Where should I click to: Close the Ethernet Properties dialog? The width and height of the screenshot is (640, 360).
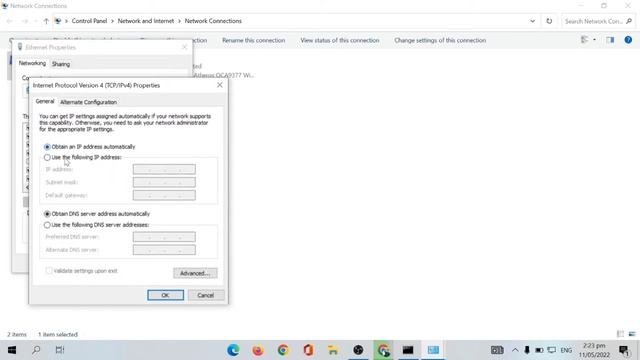(184, 47)
